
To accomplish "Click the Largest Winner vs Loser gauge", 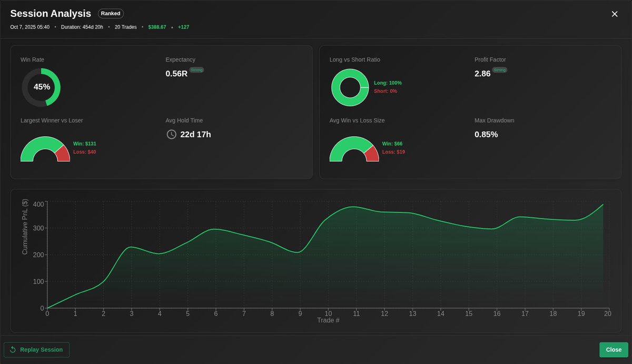I will [x=45, y=149].
